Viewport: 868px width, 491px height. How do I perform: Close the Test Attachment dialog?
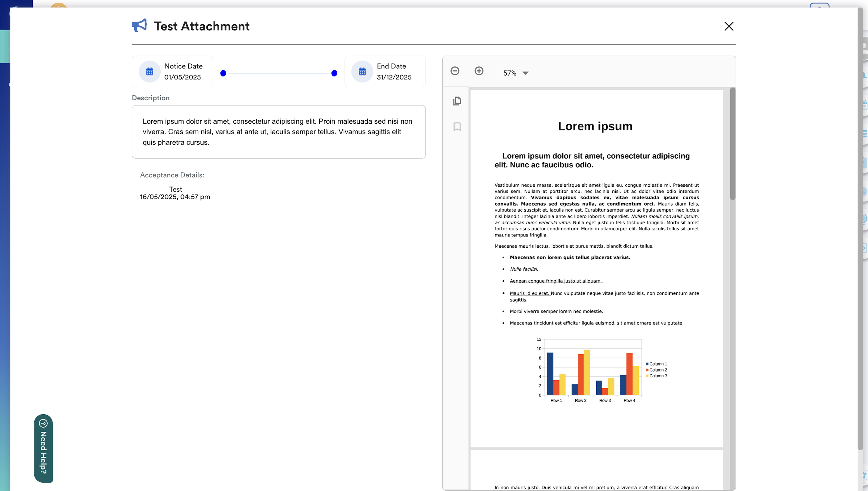729,26
